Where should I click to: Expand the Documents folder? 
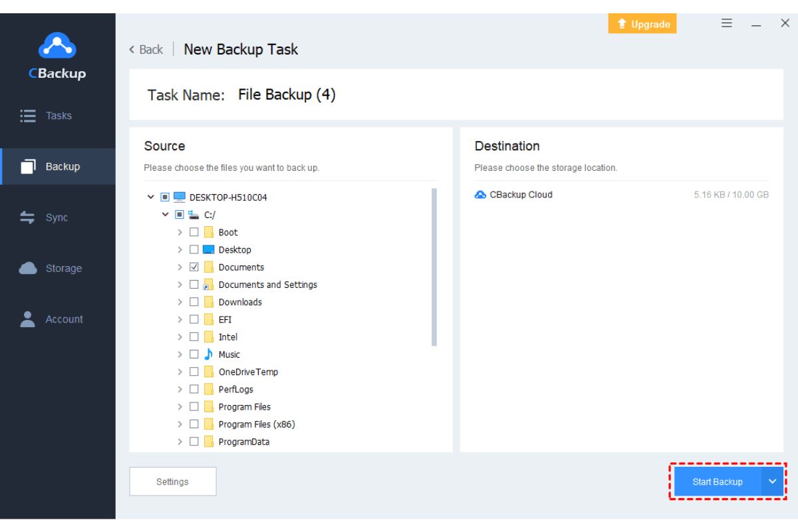180,267
